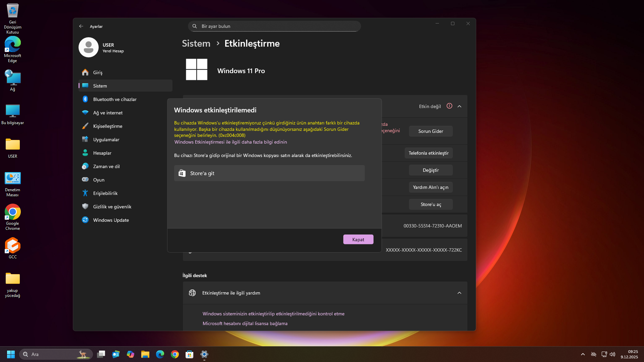
Task: Click Sistem in the breadcrumb
Action: [196, 43]
